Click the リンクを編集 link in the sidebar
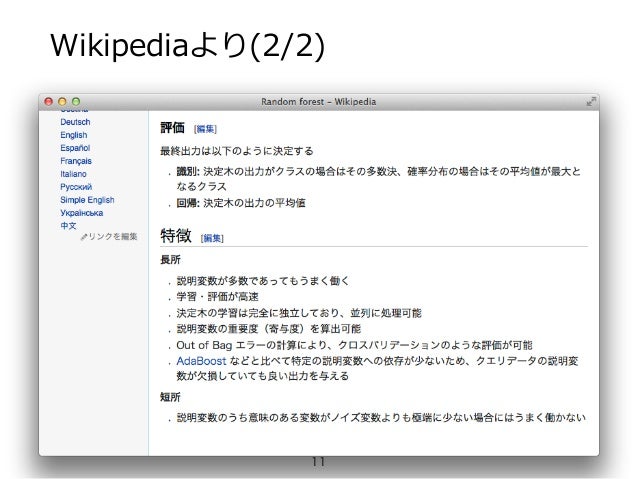The width and height of the screenshot is (638, 479). (x=113, y=236)
